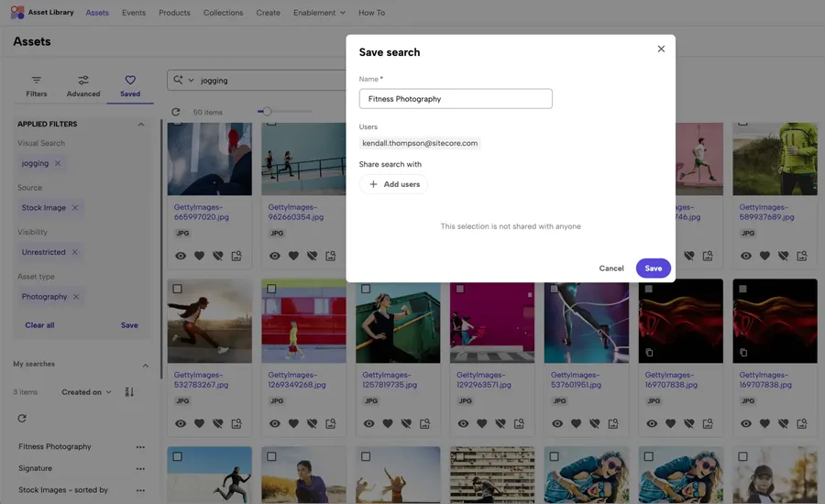The height and width of the screenshot is (504, 825).
Task: Add GettyImages-665997020.jpg to a collection
Action: (x=236, y=256)
